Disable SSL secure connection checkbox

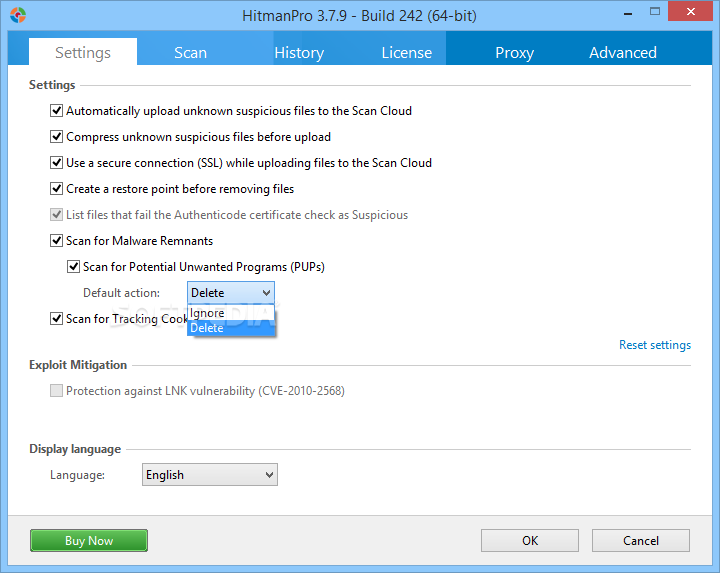[56, 163]
